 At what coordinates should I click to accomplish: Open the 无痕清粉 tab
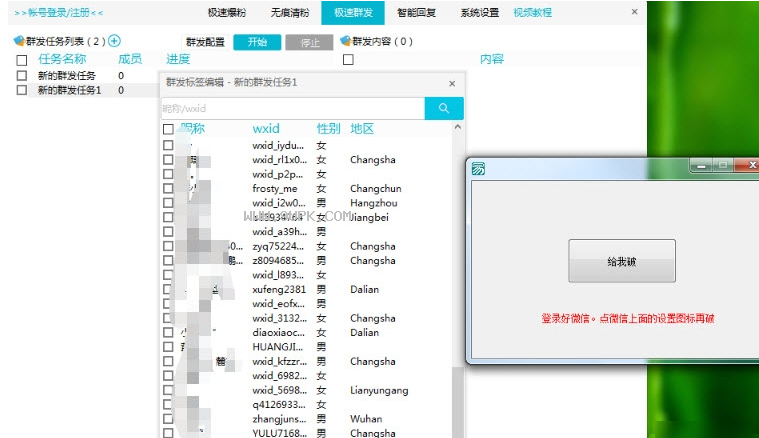pyautogui.click(x=289, y=13)
